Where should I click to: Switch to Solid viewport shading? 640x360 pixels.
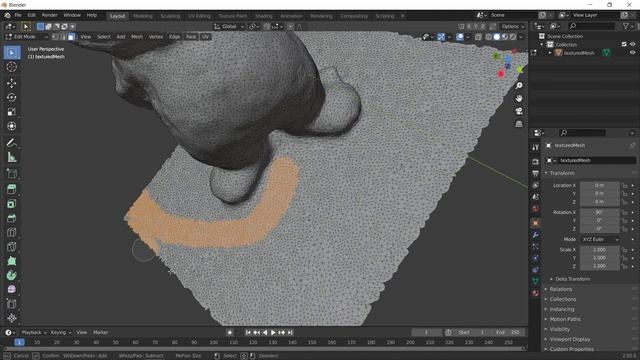(x=496, y=37)
